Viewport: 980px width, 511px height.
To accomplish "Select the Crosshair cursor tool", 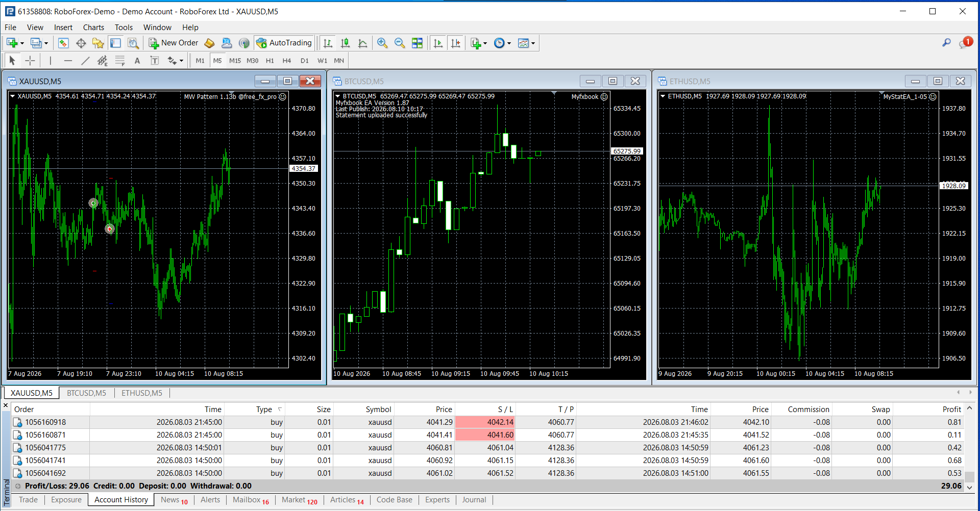I will tap(30, 61).
